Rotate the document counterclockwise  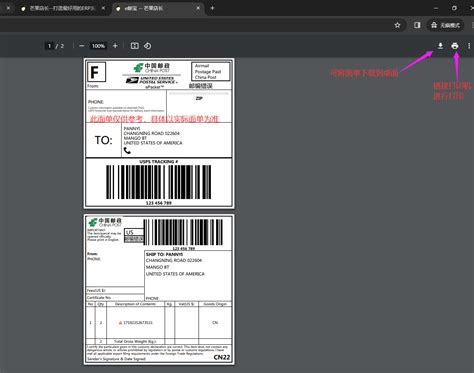(148, 46)
